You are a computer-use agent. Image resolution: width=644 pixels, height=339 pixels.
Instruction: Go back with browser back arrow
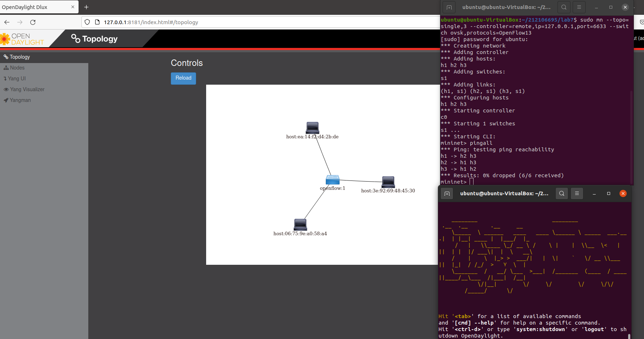pyautogui.click(x=7, y=22)
